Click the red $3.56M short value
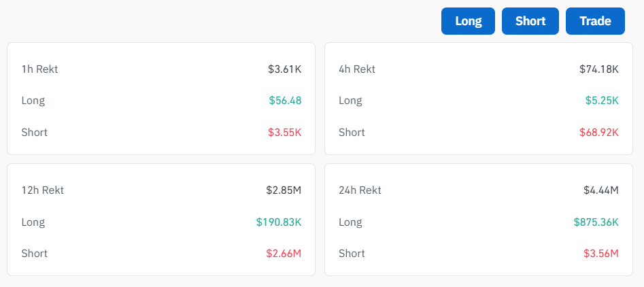This screenshot has height=287, width=644. click(x=601, y=253)
